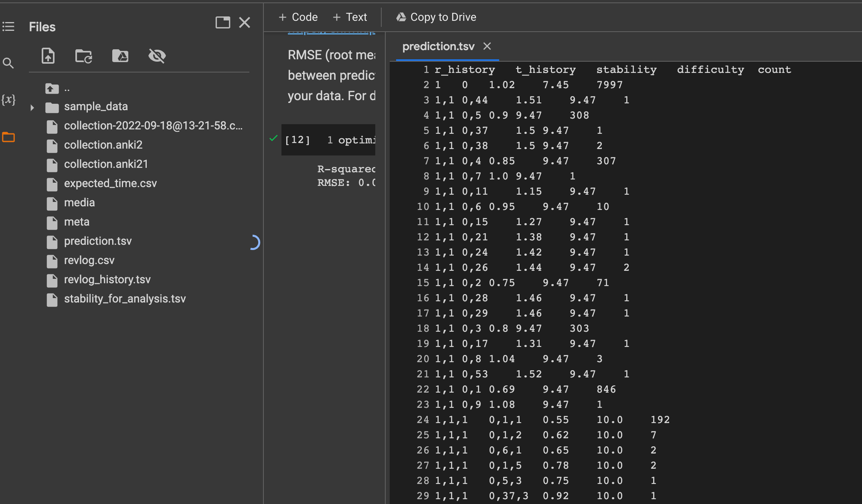Open the table of contents sidebar icon
The height and width of the screenshot is (504, 862).
[8, 27]
